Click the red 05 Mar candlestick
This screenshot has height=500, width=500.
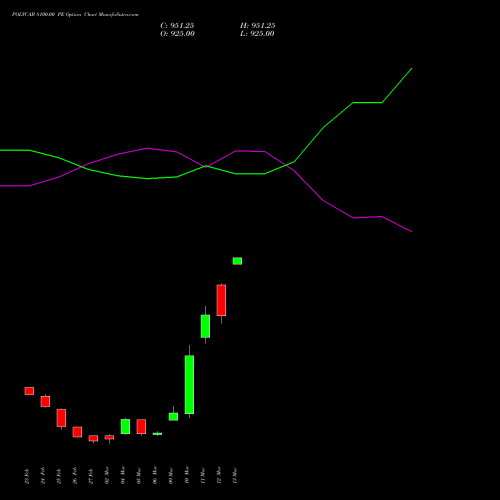click(141, 427)
